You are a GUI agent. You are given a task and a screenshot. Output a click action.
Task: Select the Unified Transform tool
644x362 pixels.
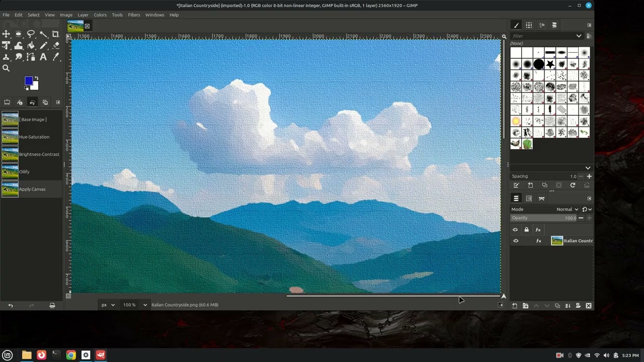click(x=6, y=46)
